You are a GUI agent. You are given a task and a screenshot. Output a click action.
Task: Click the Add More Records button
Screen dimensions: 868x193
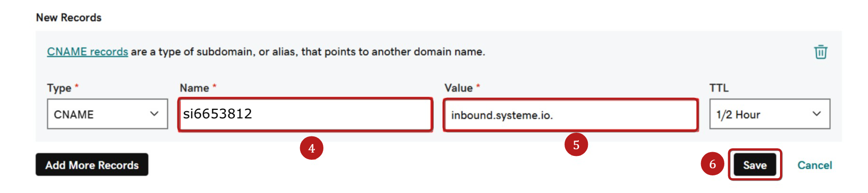pos(92,164)
